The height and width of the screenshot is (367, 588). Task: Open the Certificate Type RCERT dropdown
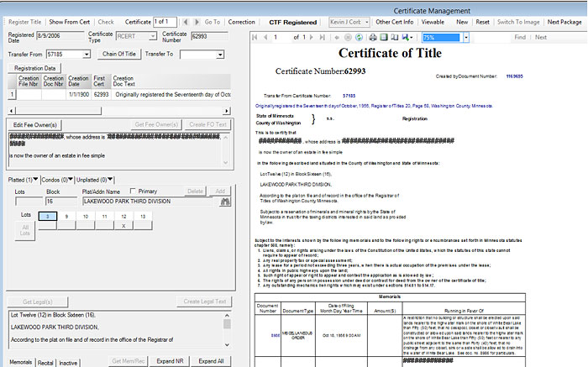153,36
